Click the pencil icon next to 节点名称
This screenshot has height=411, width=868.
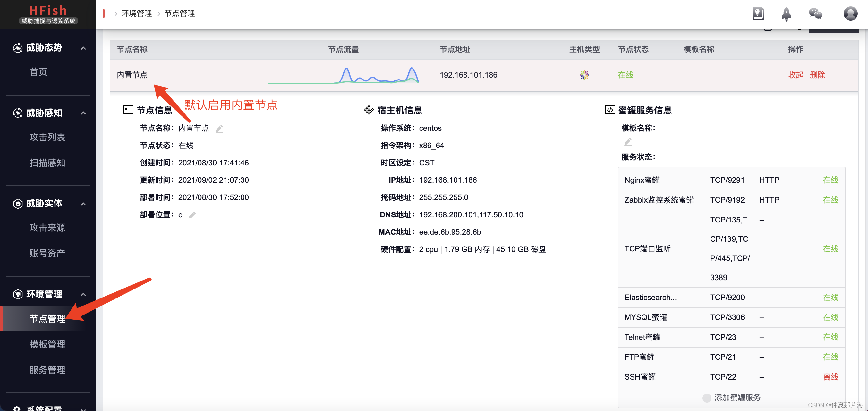click(x=219, y=128)
